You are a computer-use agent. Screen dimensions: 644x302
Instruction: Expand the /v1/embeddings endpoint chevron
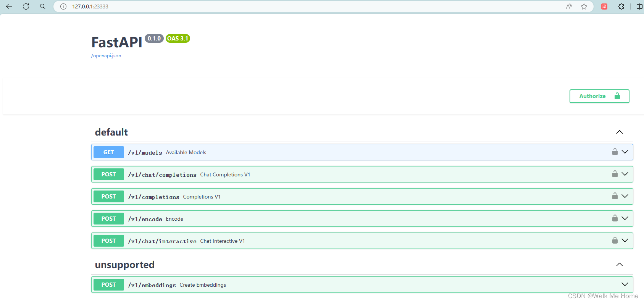tap(625, 284)
